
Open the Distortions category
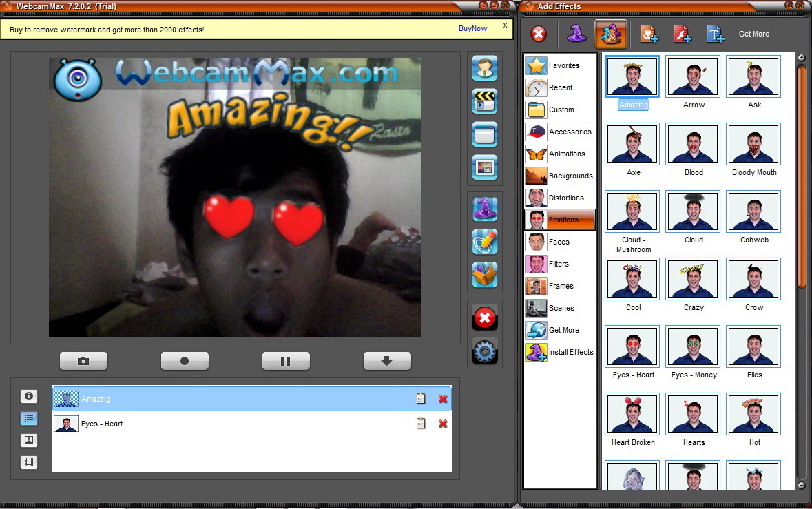pos(560,198)
